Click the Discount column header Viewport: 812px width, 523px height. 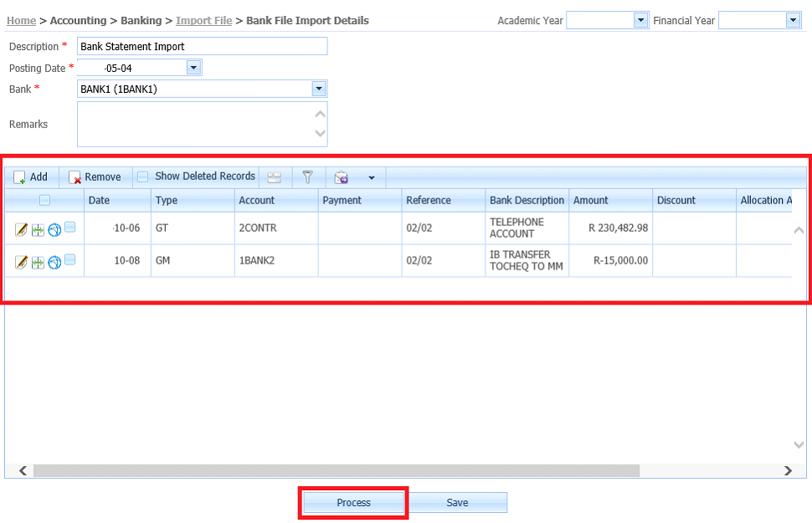pos(695,200)
